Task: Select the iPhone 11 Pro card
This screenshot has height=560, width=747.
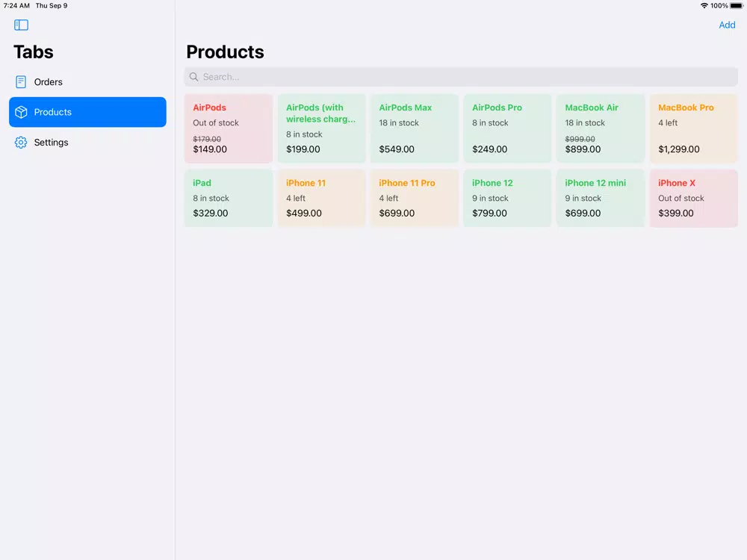Action: pos(415,198)
